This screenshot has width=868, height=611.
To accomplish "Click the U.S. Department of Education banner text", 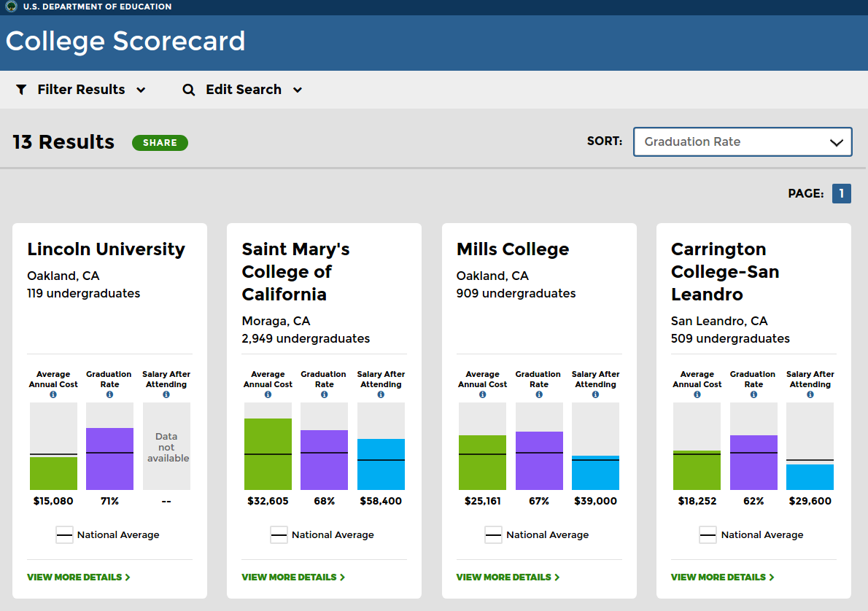I will click(x=97, y=7).
